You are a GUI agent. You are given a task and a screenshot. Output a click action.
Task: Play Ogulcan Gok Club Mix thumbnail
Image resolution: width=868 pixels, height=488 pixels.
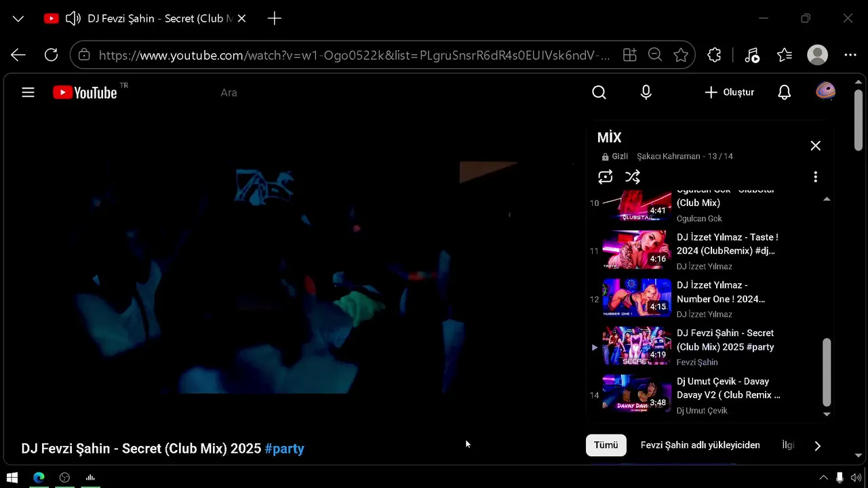coord(637,205)
